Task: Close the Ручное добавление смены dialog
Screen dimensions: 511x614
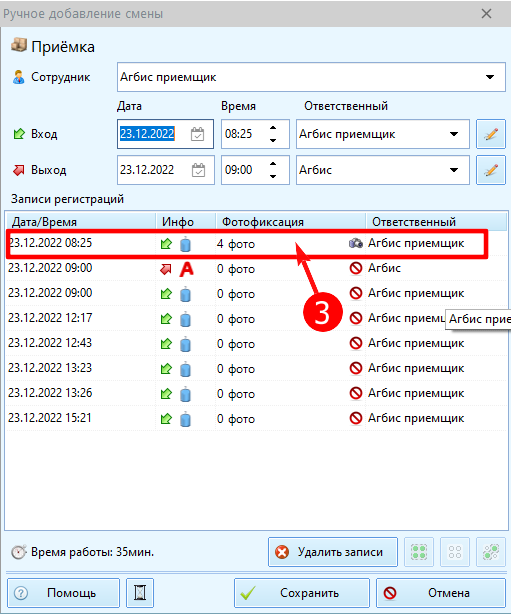Action: tap(486, 14)
